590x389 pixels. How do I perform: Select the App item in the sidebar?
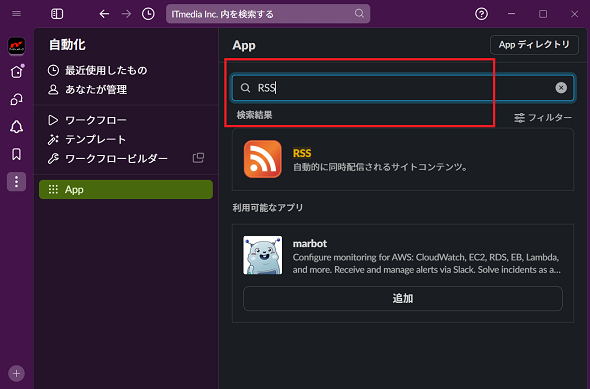[x=126, y=189]
